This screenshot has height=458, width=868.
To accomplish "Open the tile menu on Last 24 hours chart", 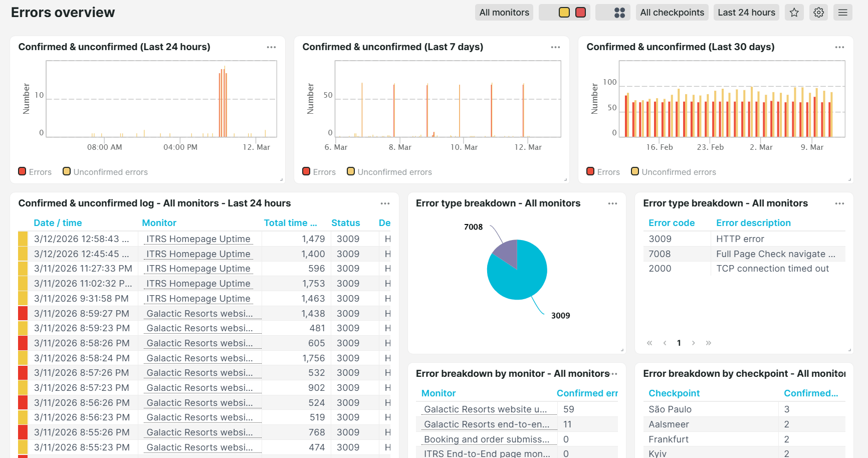I will click(271, 47).
